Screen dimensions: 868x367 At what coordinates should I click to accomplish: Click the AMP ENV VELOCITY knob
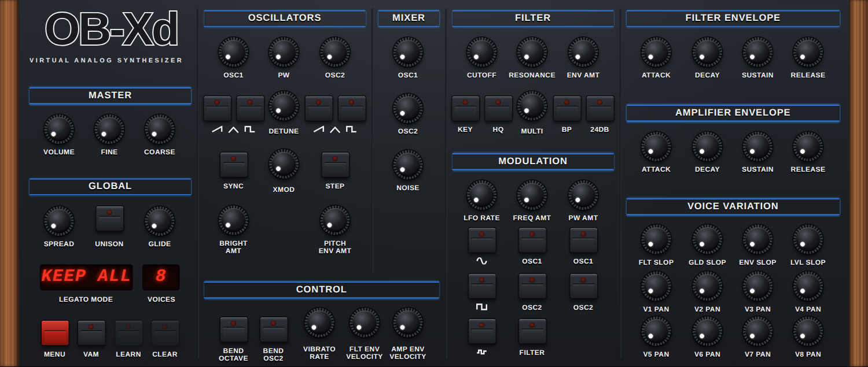[408, 322]
